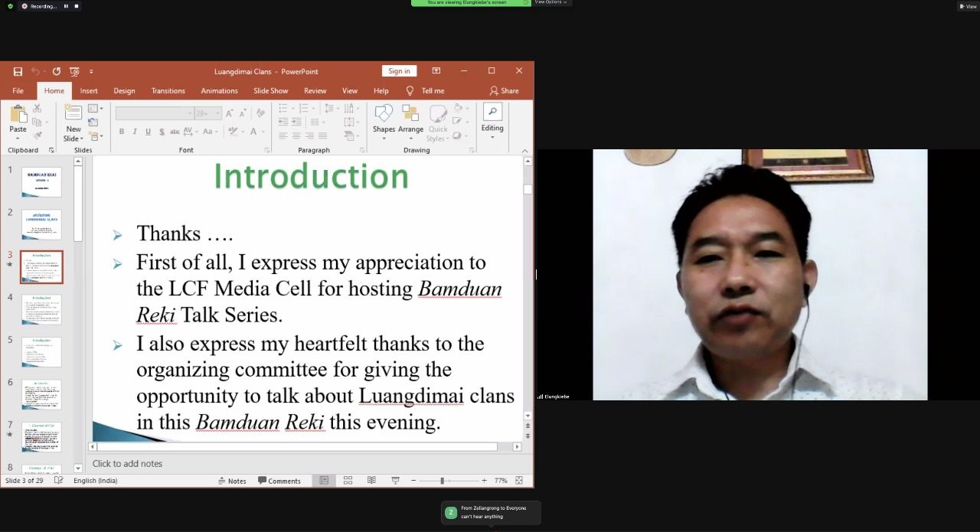
Task: Open the Transitions ribbon tab
Action: coord(168,90)
